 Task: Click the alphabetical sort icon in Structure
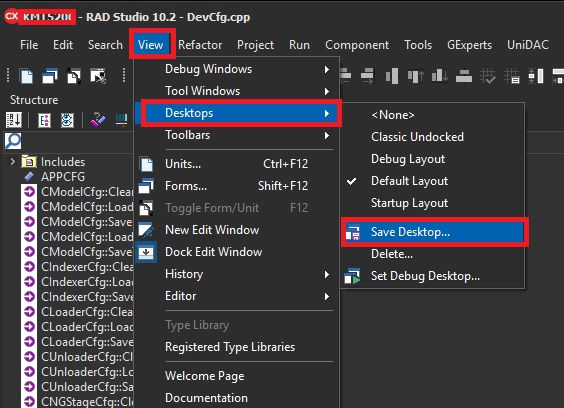tap(14, 120)
